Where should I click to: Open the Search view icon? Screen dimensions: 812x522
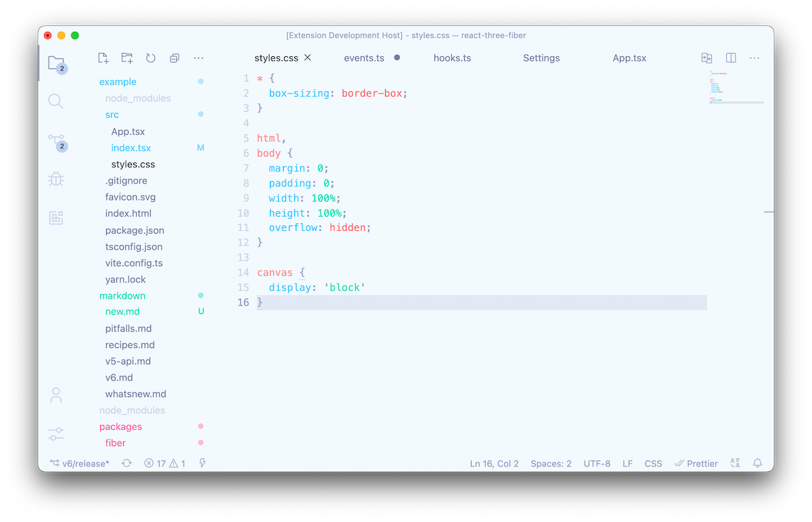[x=56, y=102]
